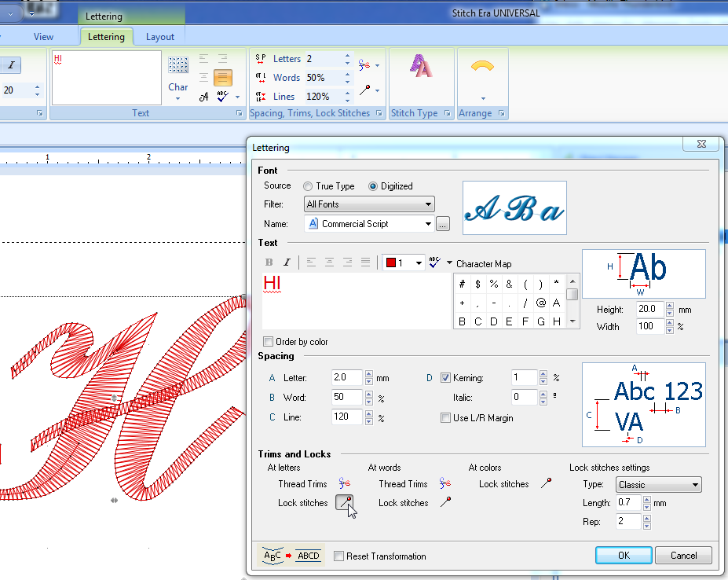Check the Reset Transformation option
Viewport: 728px width, 580px height.
[x=339, y=556]
